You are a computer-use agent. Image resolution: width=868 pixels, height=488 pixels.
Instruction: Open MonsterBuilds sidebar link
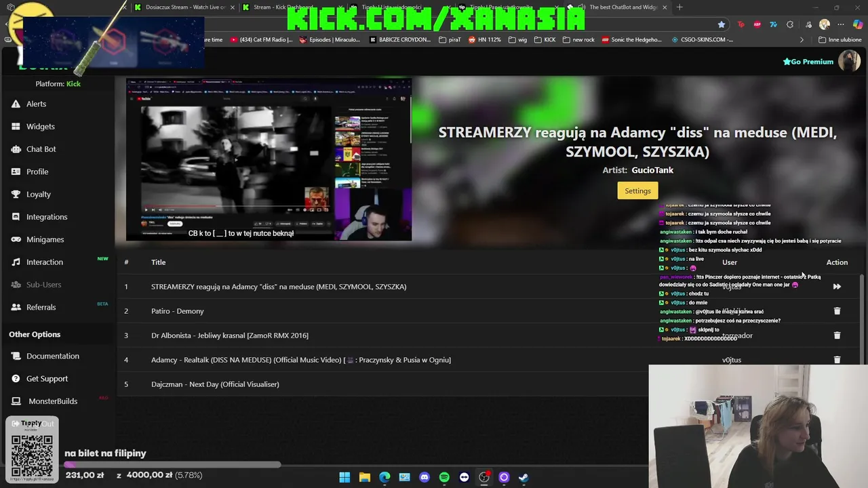tap(44, 401)
